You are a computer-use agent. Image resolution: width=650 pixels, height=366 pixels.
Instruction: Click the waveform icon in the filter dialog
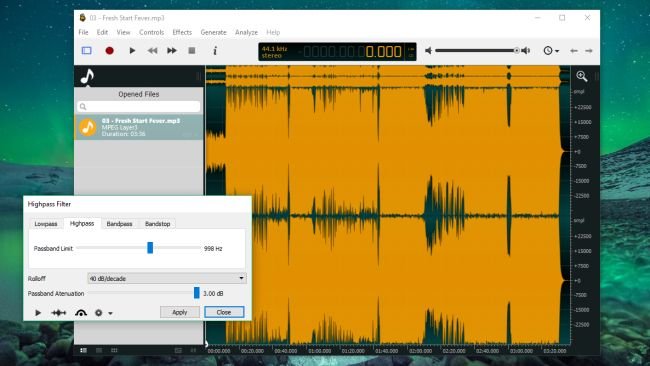[58, 313]
